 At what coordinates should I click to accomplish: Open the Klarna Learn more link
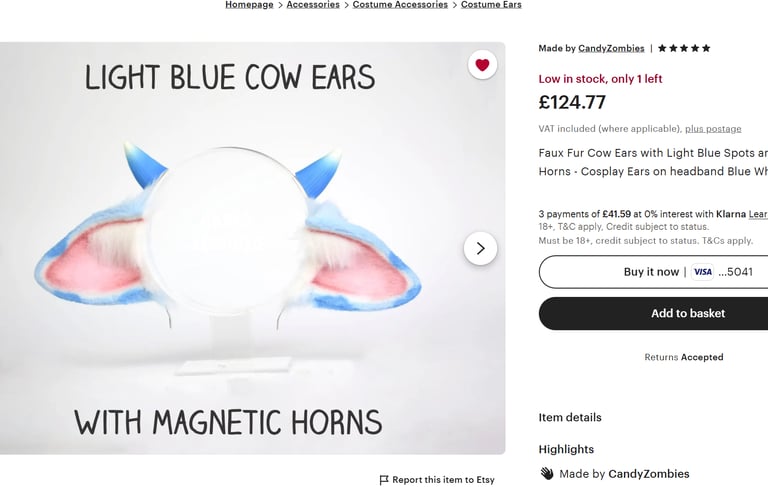[758, 214]
